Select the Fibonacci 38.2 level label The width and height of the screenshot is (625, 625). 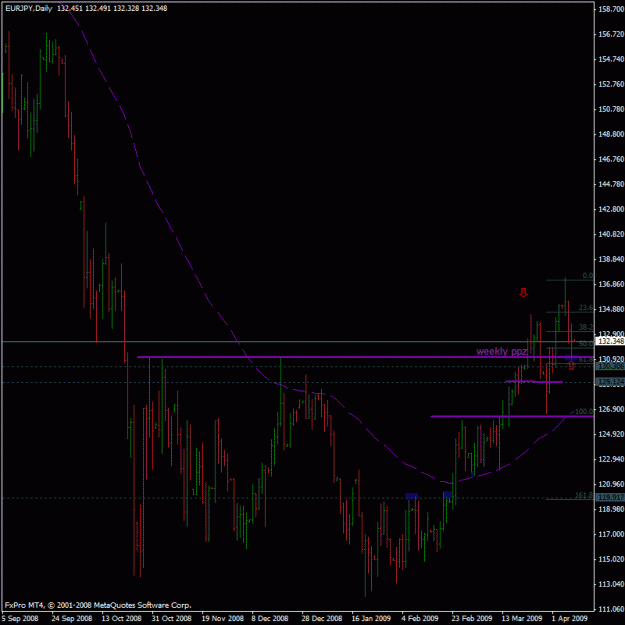586,327
